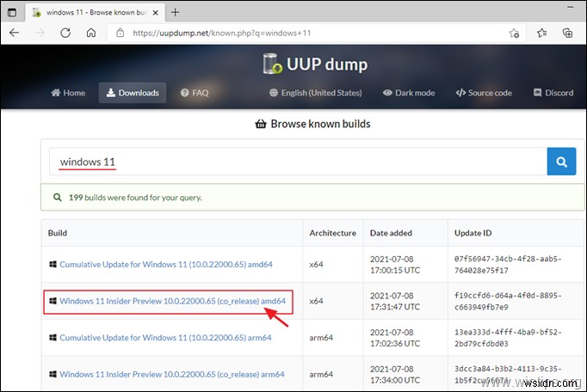Click the back navigation arrow

point(15,33)
